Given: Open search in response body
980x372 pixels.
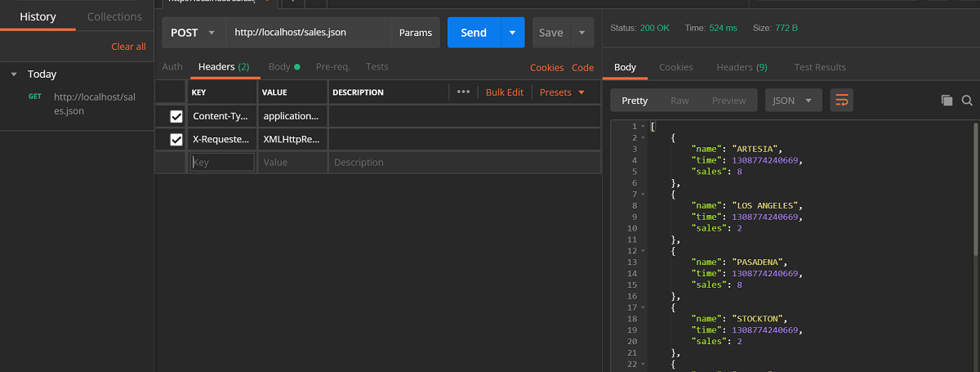Looking at the screenshot, I should coord(967,101).
